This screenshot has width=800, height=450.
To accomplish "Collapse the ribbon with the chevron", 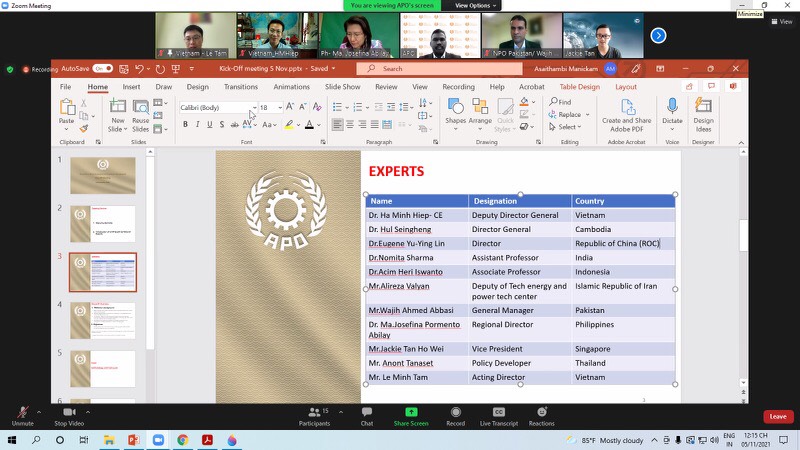I will tap(741, 142).
